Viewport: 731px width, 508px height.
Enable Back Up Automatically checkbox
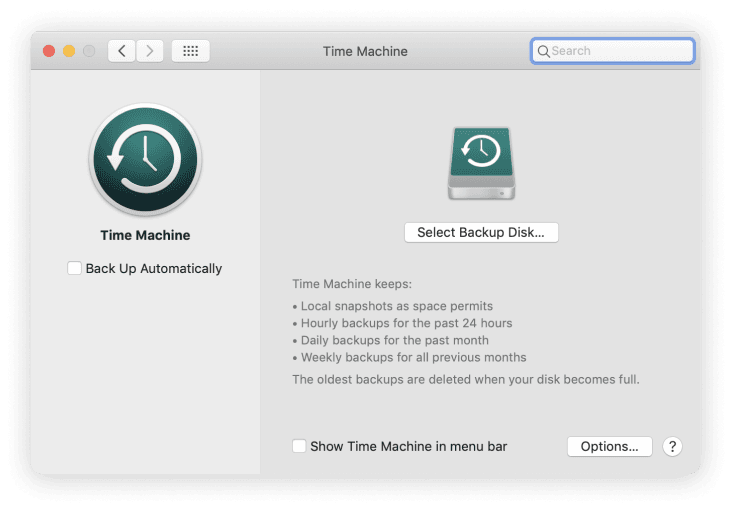[x=74, y=268]
